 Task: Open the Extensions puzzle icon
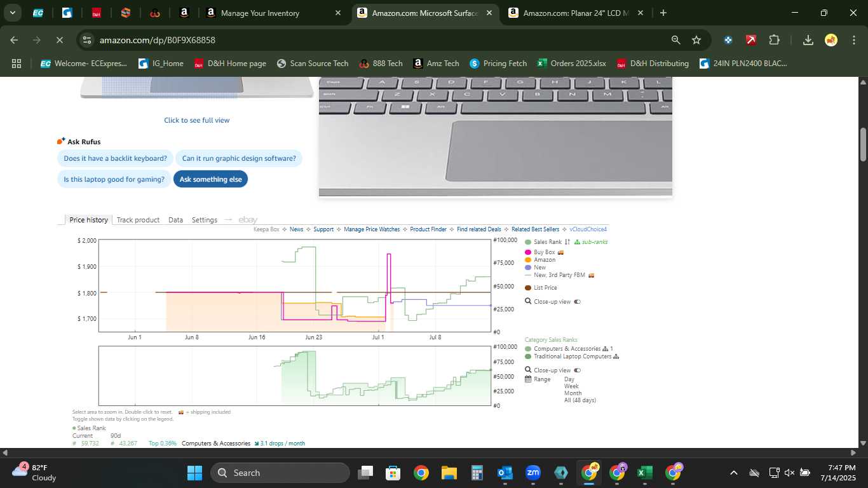[774, 40]
